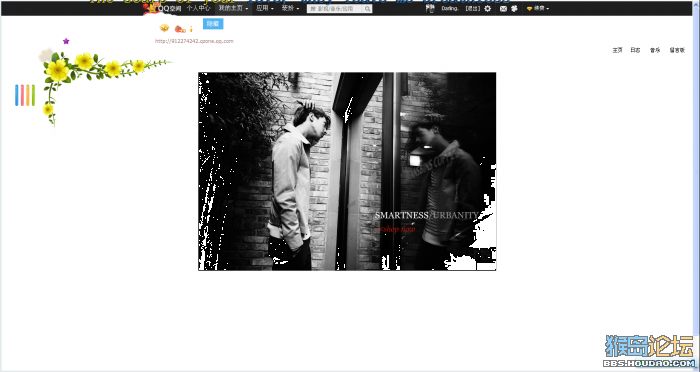Click the purple star icon
This screenshot has height=372, width=700.
click(x=66, y=41)
